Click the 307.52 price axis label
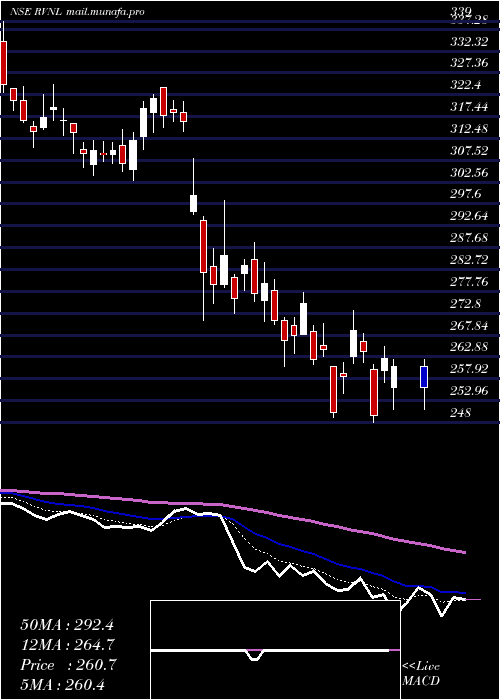 469,151
